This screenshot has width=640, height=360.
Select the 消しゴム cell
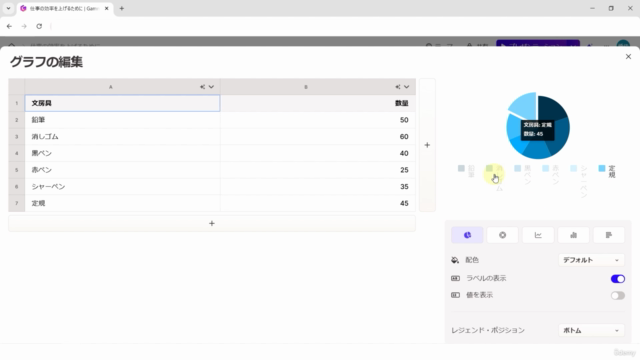[x=122, y=137]
